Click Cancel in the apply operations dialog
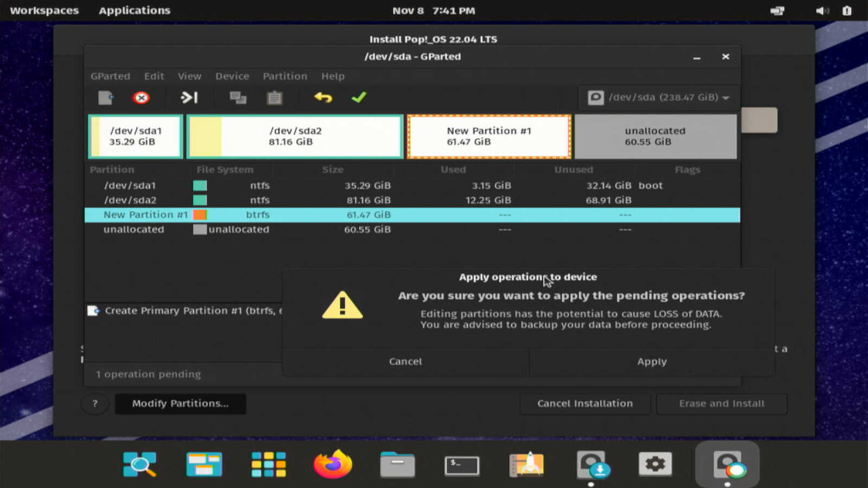 [x=405, y=362]
